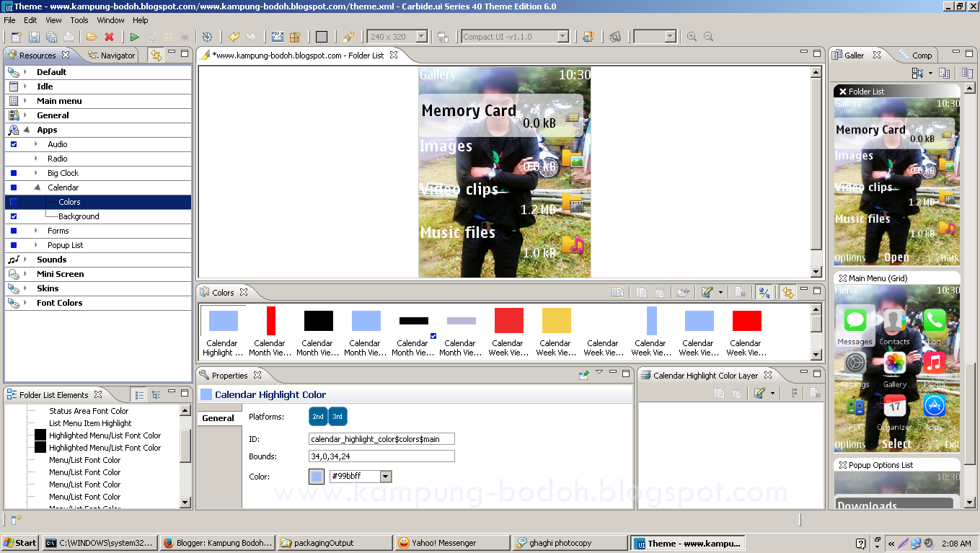Toggle the blue box beside Colors
This screenshot has height=553, width=980.
(x=14, y=202)
